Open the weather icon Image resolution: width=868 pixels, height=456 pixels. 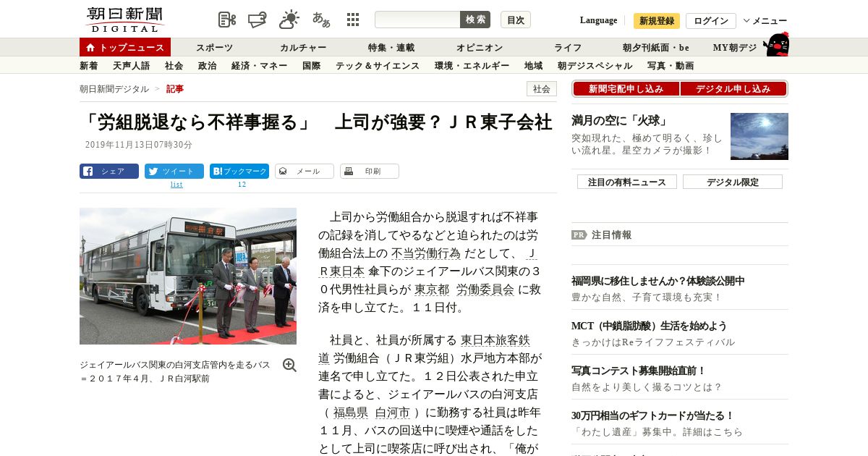(289, 20)
